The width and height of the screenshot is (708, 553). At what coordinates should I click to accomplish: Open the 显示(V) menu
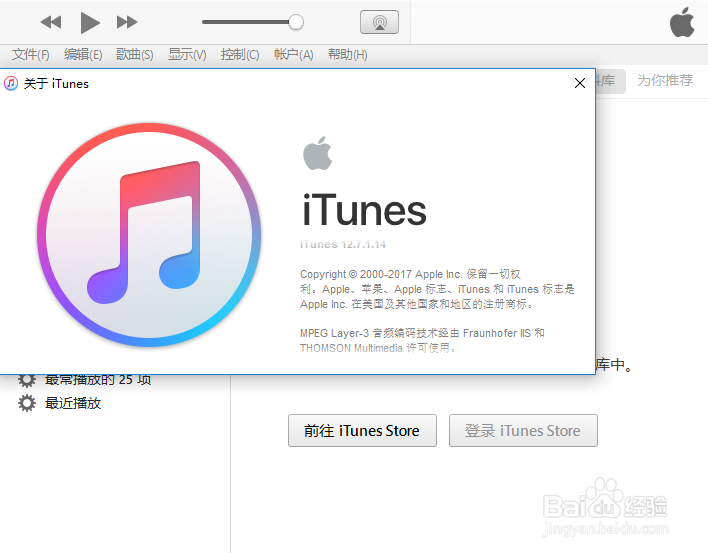tap(187, 55)
